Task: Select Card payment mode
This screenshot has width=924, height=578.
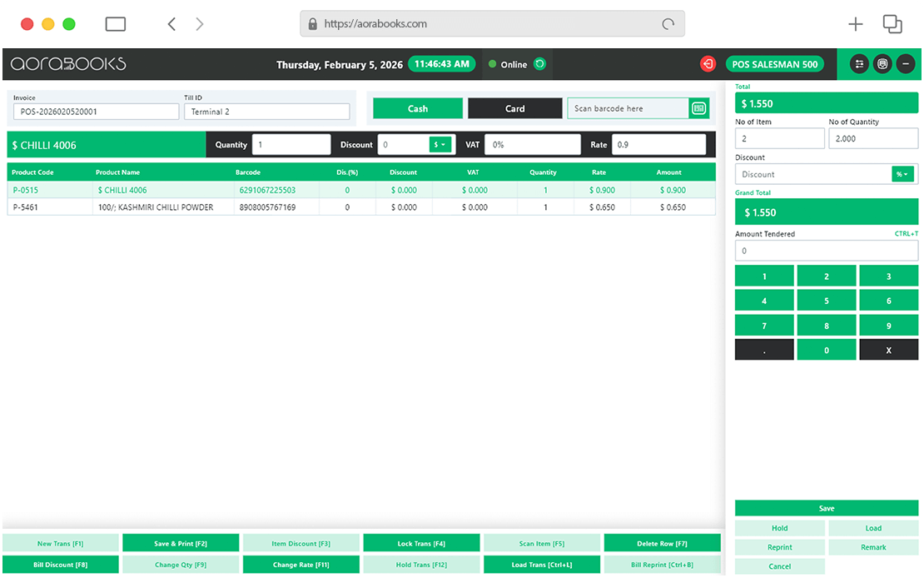Action: coord(514,108)
